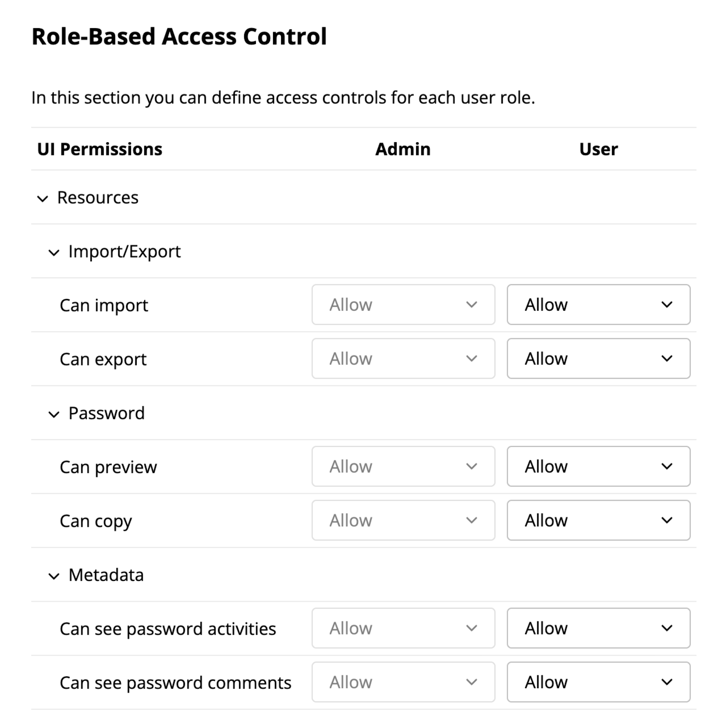Click the Can import row label
Image resolution: width=728 pixels, height=728 pixels.
coord(104,304)
